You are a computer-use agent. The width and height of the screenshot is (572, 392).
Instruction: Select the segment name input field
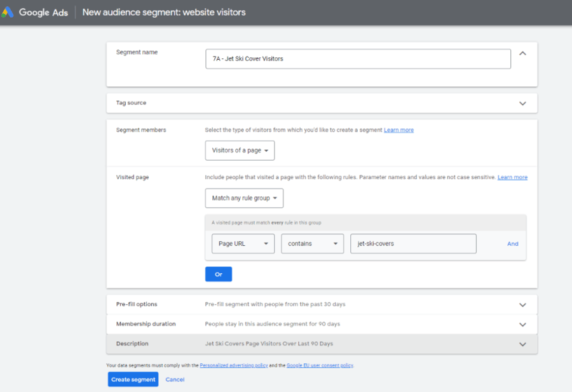pos(357,58)
